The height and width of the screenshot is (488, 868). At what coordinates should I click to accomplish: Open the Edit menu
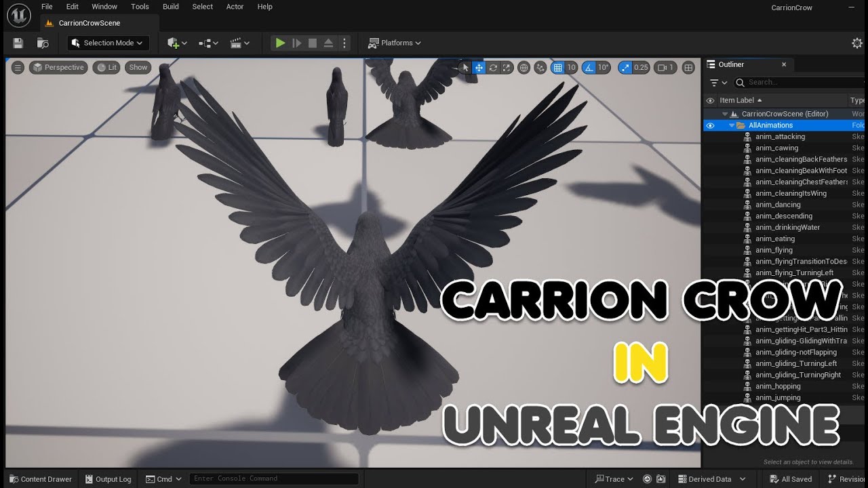[x=73, y=7]
